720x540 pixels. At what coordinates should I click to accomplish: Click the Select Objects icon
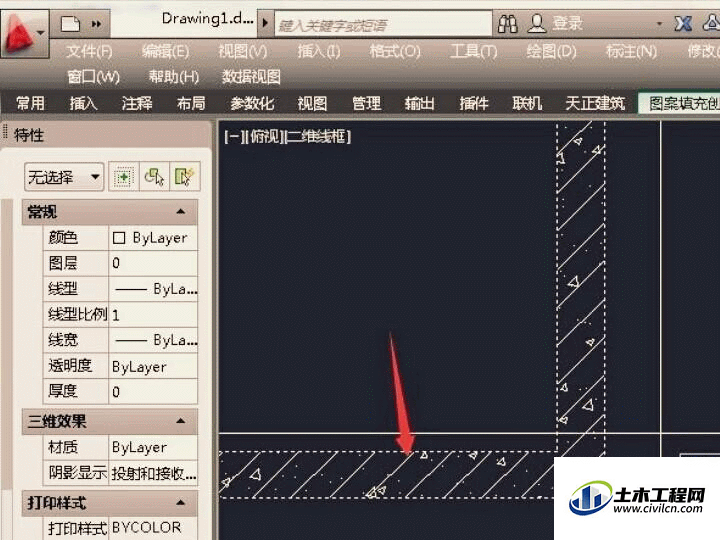[154, 176]
